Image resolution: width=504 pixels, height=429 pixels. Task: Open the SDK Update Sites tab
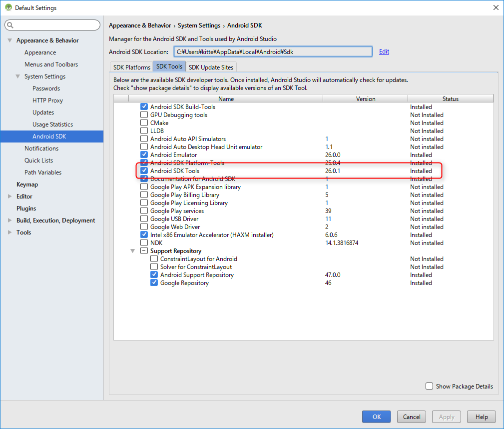coord(211,67)
